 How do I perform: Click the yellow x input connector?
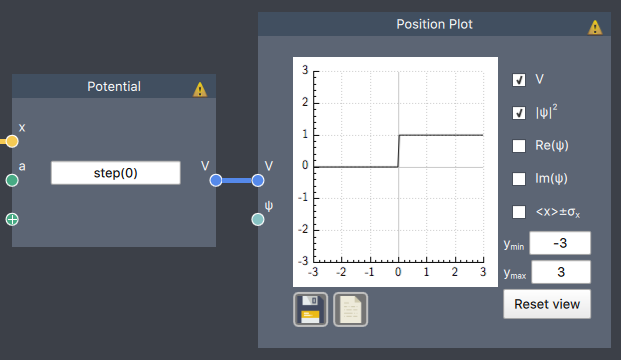[x=12, y=141]
